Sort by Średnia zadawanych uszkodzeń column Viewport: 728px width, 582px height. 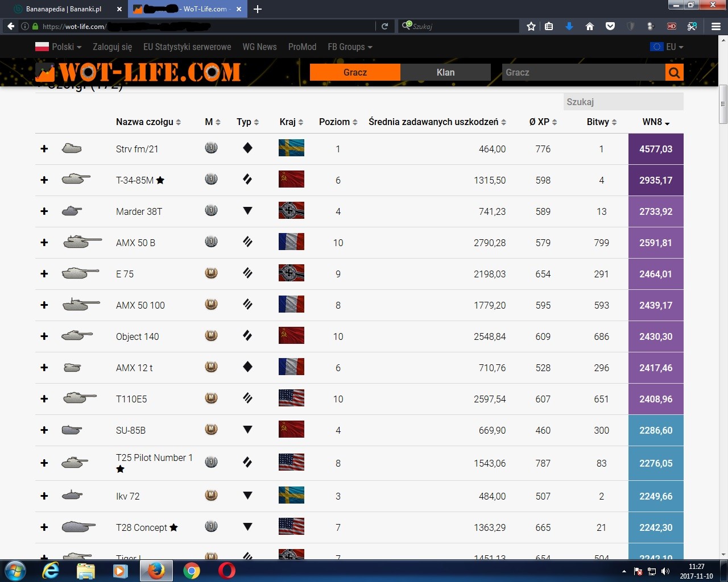click(x=437, y=122)
